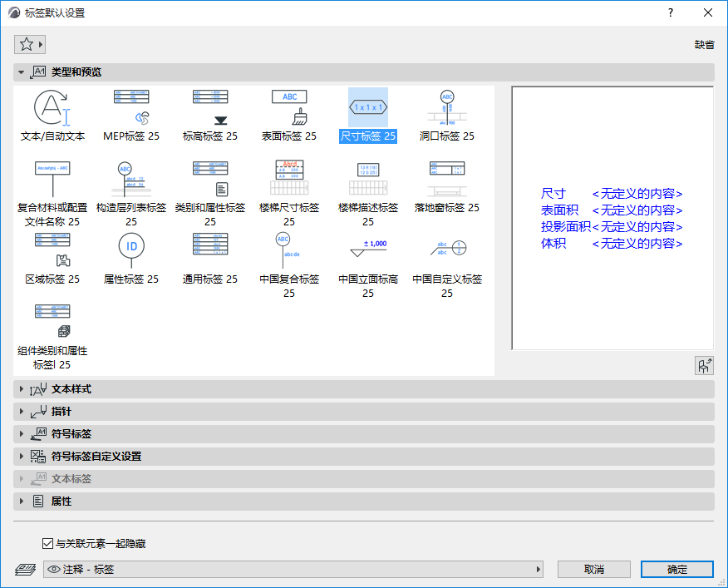
Task: Select the 通用标签 25 label type
Action: click(x=210, y=259)
